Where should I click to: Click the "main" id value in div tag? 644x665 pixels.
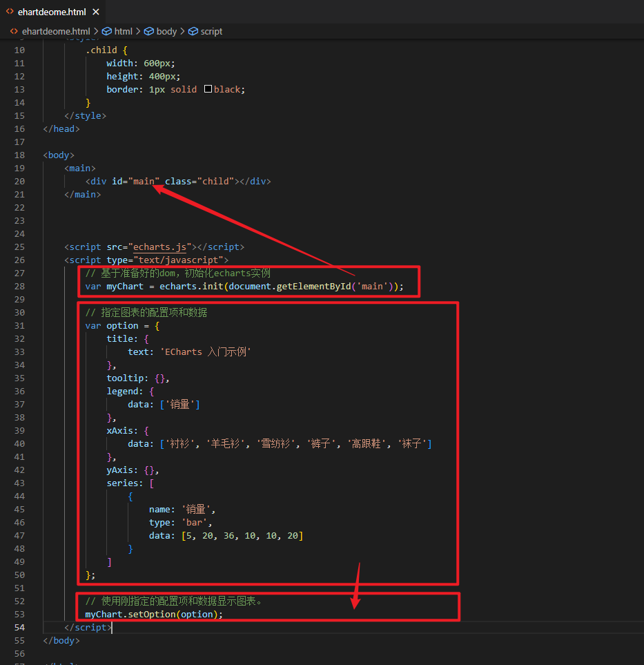[144, 181]
